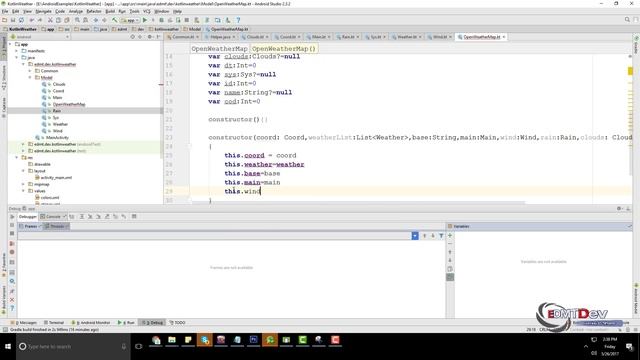Click the Cut scissors icon in toolbar
The width and height of the screenshot is (640, 360).
point(50,20)
